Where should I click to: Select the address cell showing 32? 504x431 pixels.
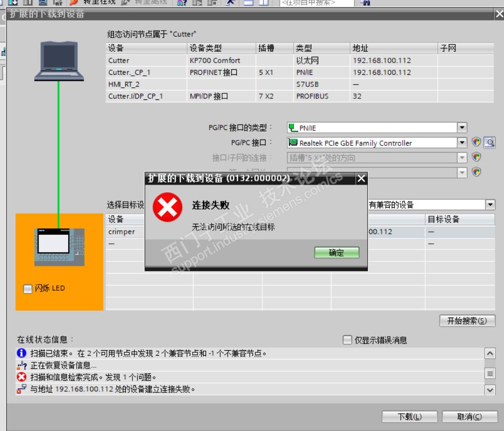click(x=394, y=96)
